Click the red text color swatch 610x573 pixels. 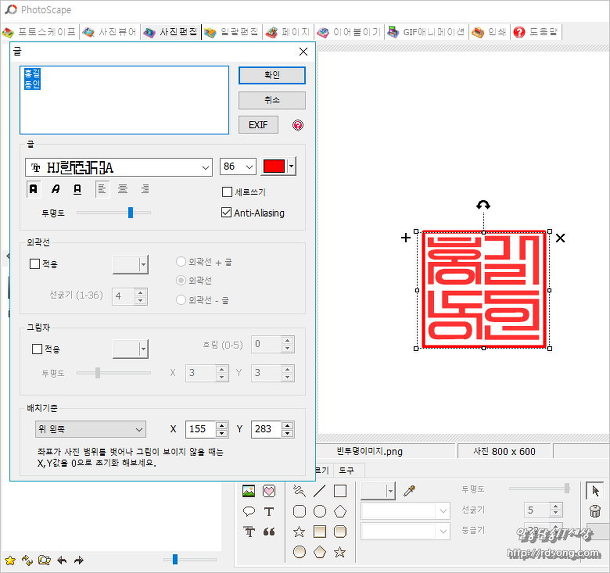point(273,167)
